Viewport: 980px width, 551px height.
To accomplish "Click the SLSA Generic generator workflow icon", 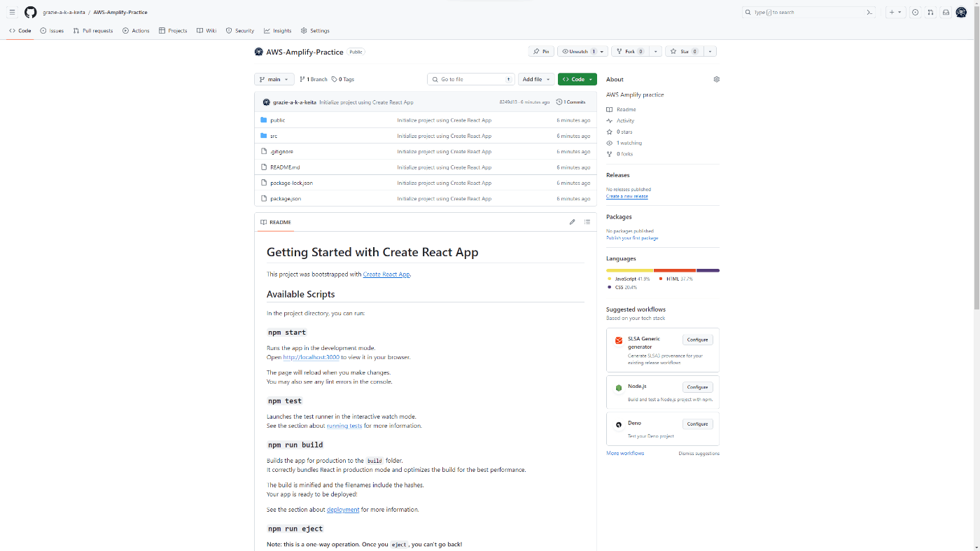I will [x=619, y=341].
